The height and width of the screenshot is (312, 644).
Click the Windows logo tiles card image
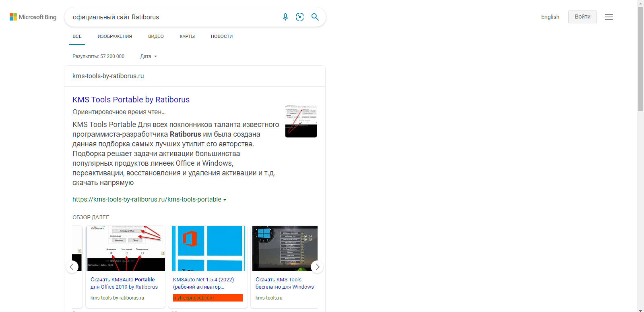coord(208,248)
